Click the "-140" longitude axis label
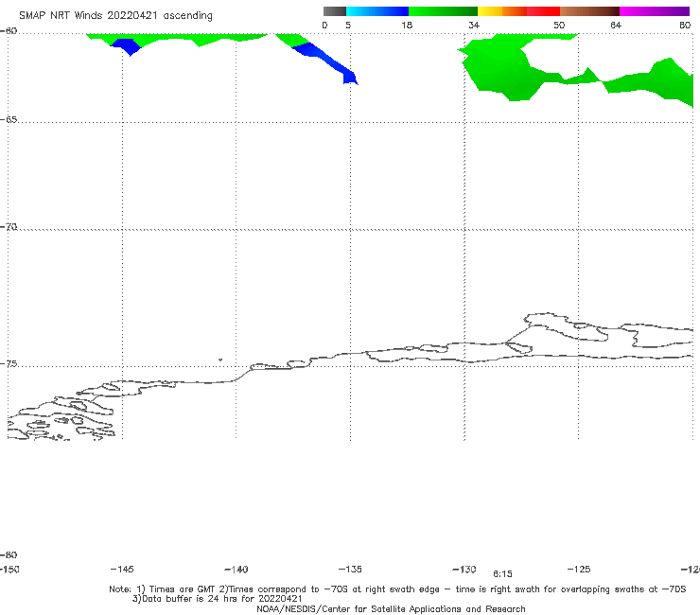700x615 pixels. pos(236,570)
